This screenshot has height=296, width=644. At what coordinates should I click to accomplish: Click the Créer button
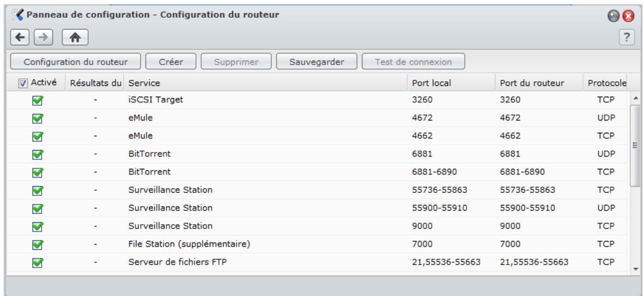(172, 62)
